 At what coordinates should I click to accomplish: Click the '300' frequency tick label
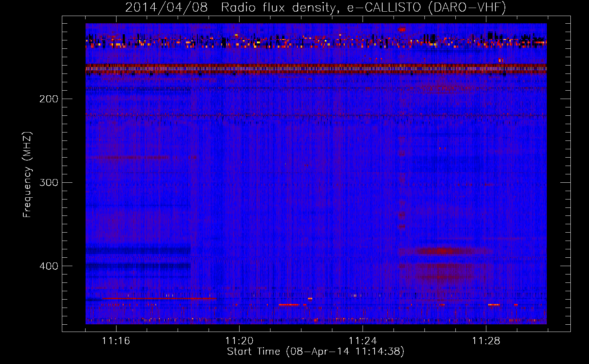[49, 182]
